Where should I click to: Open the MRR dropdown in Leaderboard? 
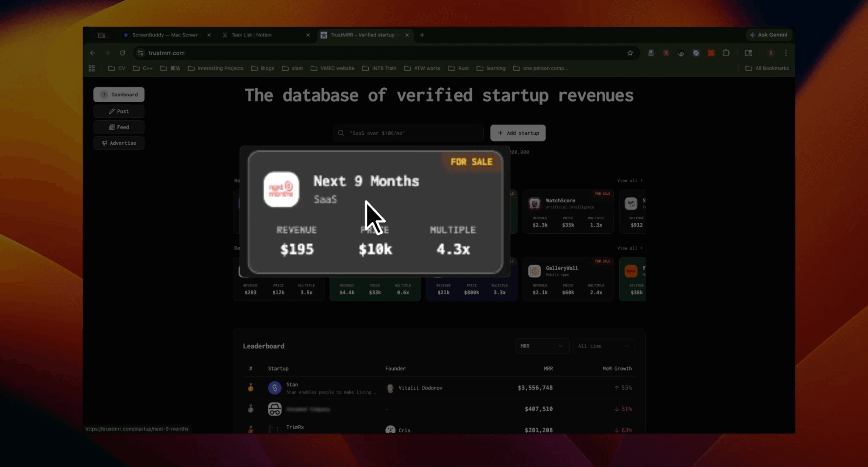[542, 346]
